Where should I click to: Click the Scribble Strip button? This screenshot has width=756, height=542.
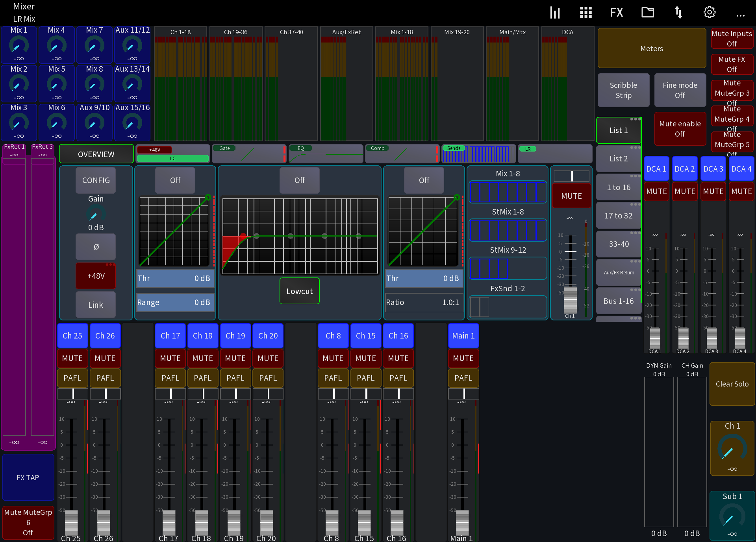(623, 90)
